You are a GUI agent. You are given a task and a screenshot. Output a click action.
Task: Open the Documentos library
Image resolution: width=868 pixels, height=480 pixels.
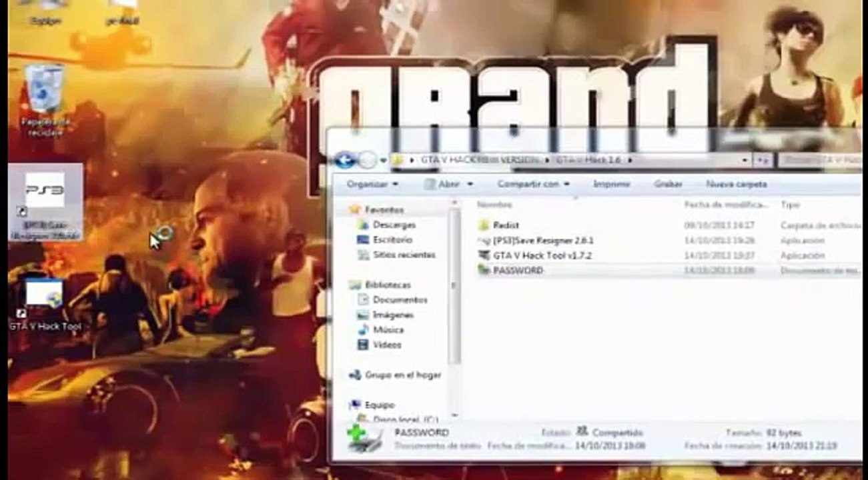(400, 300)
